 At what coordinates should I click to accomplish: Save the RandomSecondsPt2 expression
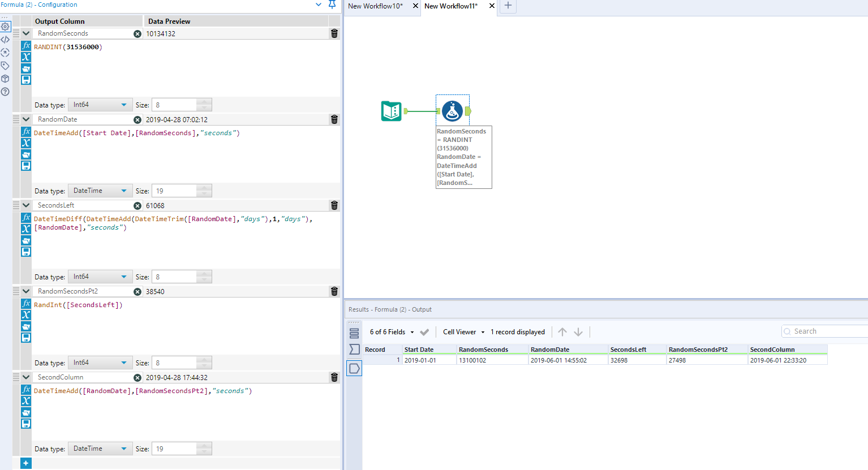tap(26, 338)
